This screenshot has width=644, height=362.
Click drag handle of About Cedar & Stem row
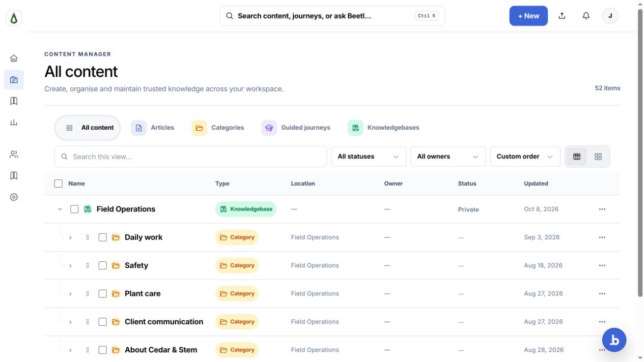pyautogui.click(x=88, y=350)
